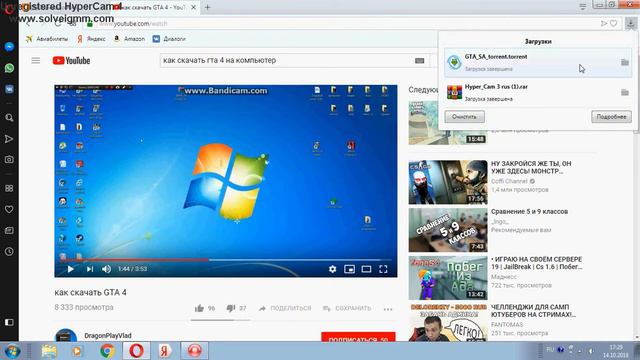Open personal news icon in sidebar
The height and width of the screenshot is (360, 640).
coord(9,231)
